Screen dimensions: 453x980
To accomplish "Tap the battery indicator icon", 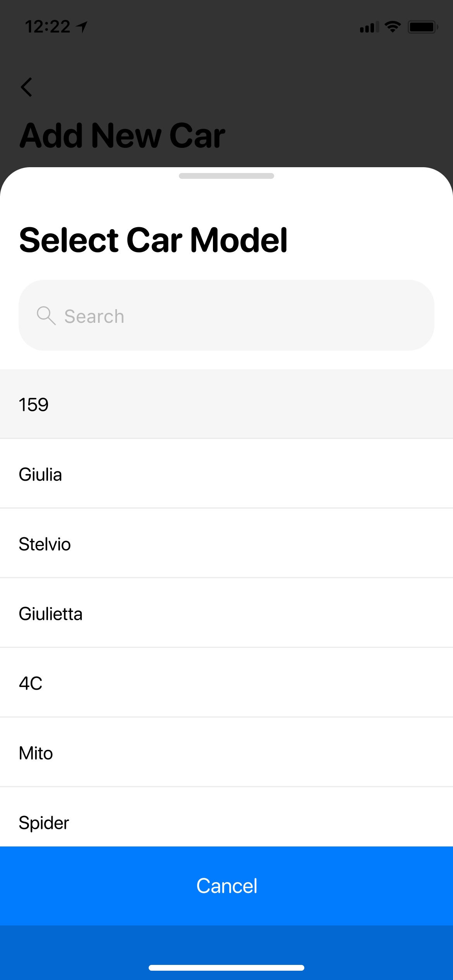I will [x=422, y=27].
